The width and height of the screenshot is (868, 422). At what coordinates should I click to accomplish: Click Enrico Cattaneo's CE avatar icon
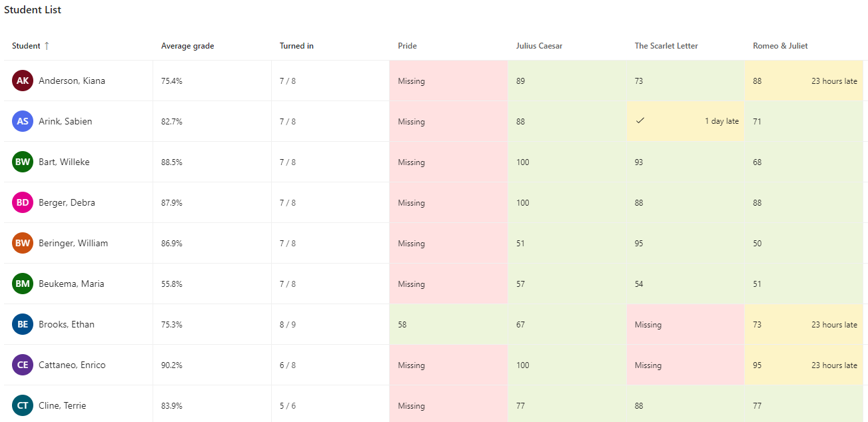[22, 364]
